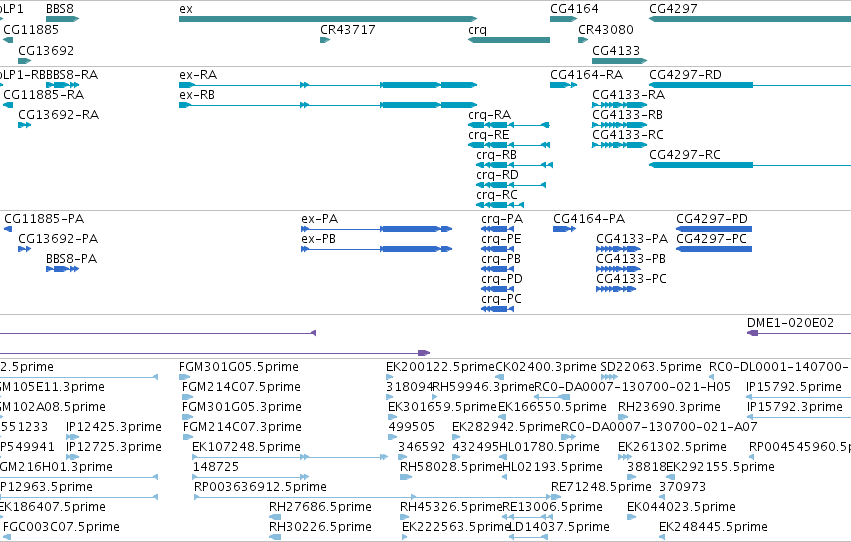Click the RH30226.5prime EST
Screen dimensions: 851x542
point(275,537)
